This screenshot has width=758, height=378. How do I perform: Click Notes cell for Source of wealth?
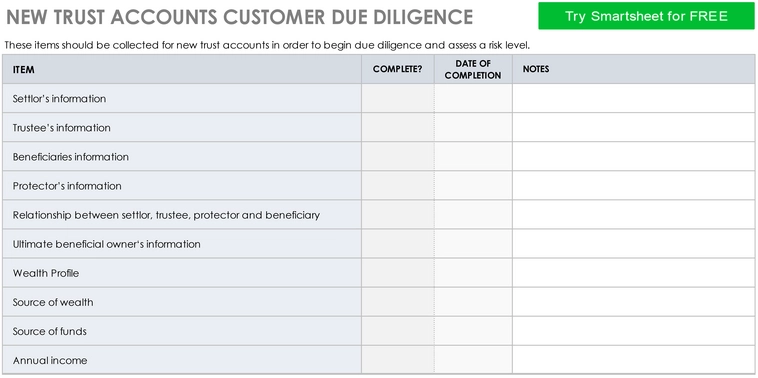(634, 302)
